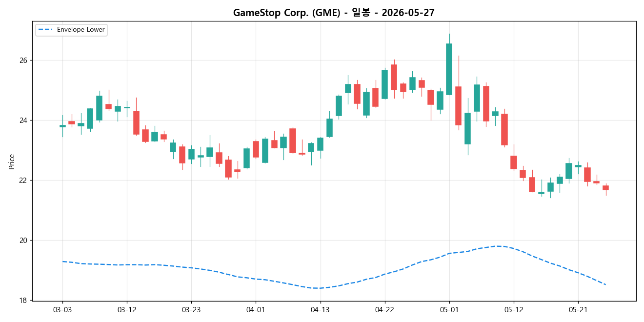
Task: Click the last red candle at chart end
Action: point(605,188)
